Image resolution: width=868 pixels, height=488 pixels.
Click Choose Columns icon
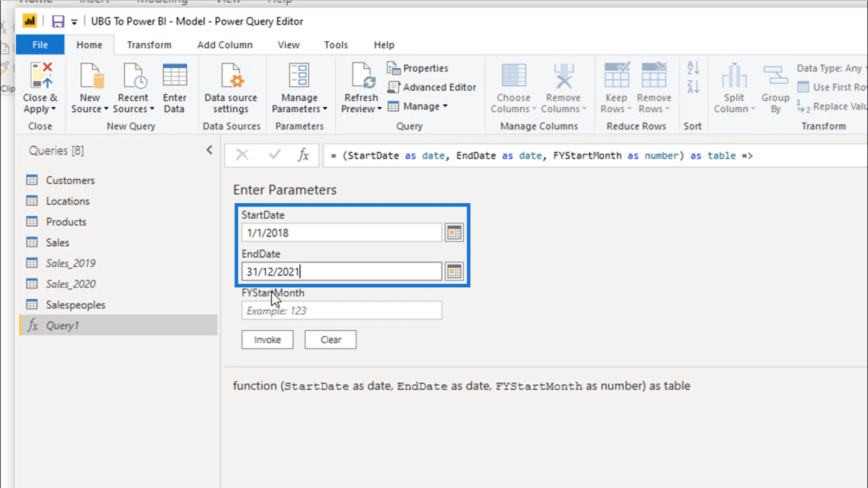click(x=513, y=75)
